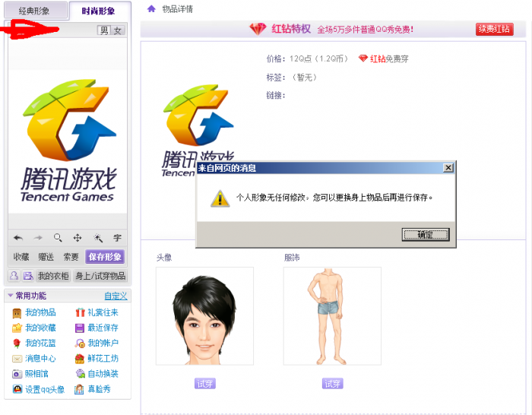
Task: Click the 自定义 link
Action: click(x=116, y=296)
